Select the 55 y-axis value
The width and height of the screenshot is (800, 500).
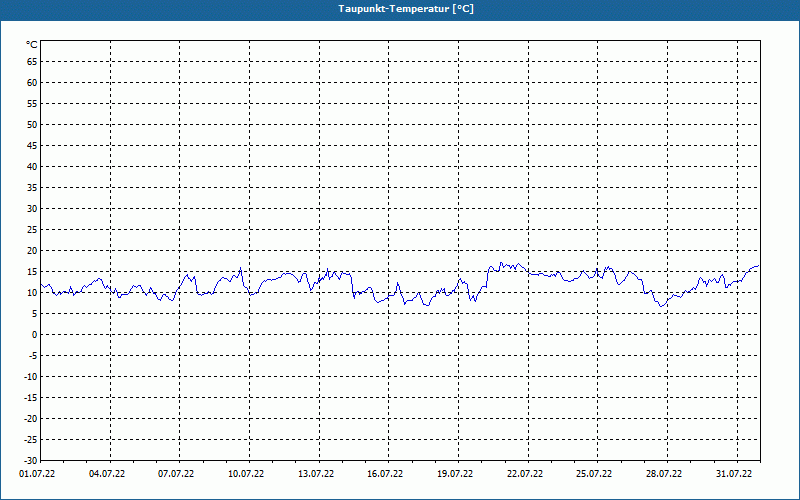(32, 104)
